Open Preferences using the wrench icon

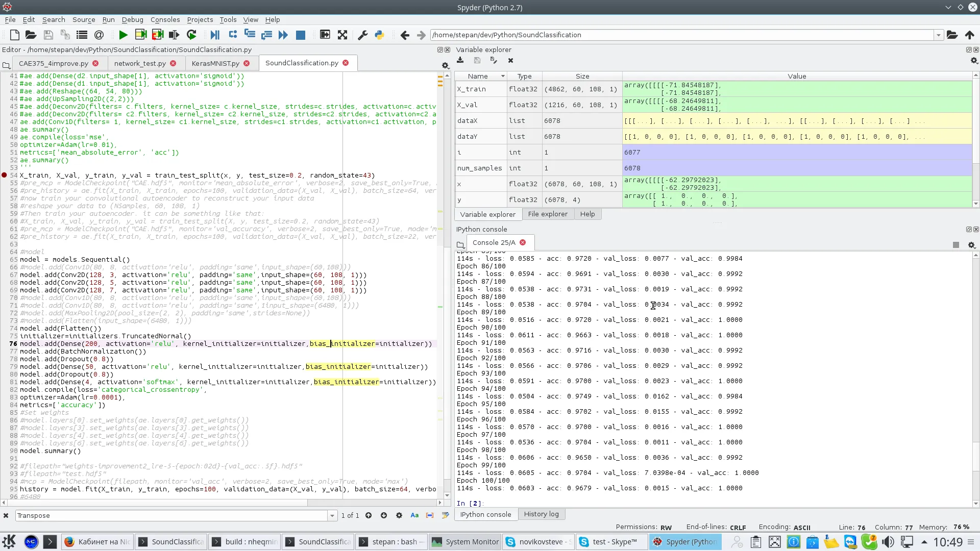click(362, 35)
